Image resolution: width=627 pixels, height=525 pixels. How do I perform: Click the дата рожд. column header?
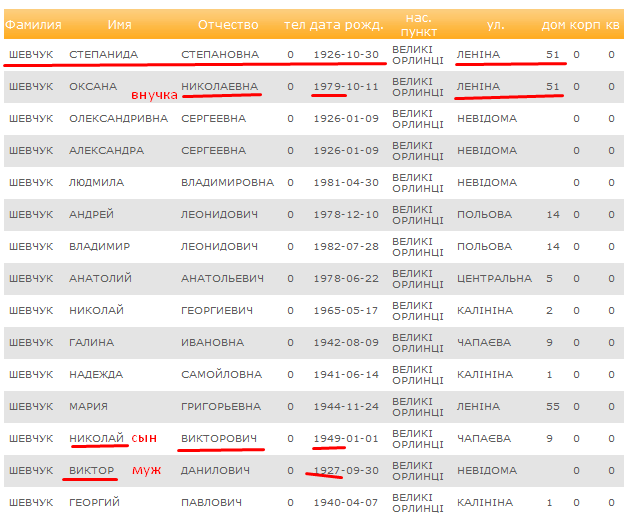344,25
